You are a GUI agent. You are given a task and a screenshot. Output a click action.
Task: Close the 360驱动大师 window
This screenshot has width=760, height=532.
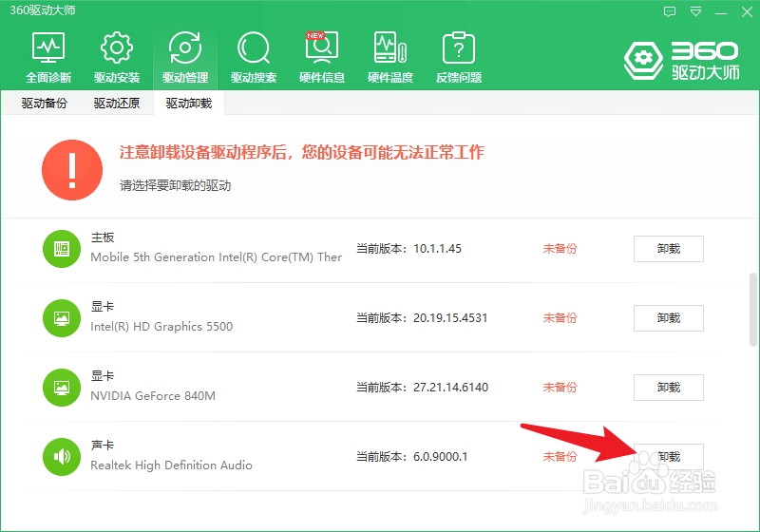coord(747,11)
